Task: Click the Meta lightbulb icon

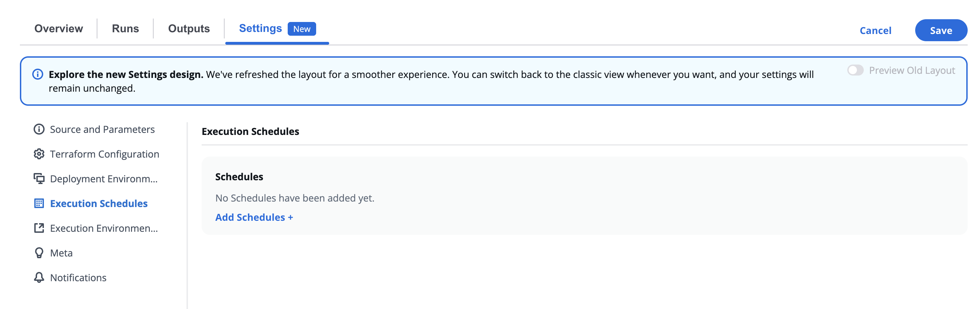Action: pos(39,253)
